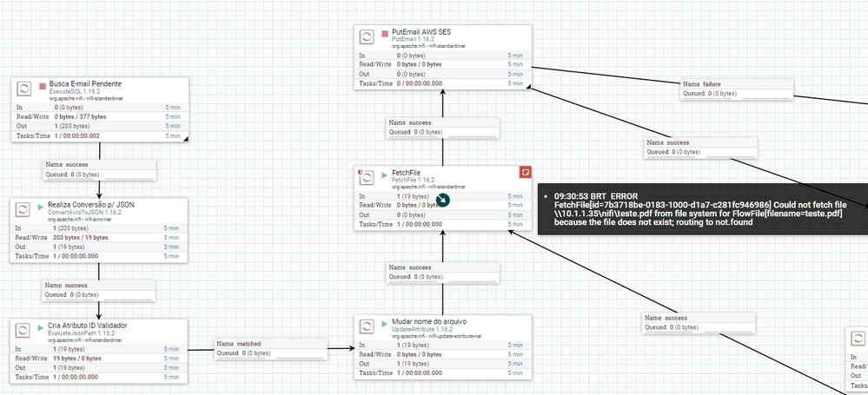Click the Cria Atributo ID Validador title
This screenshot has width=868, height=395.
tap(88, 326)
